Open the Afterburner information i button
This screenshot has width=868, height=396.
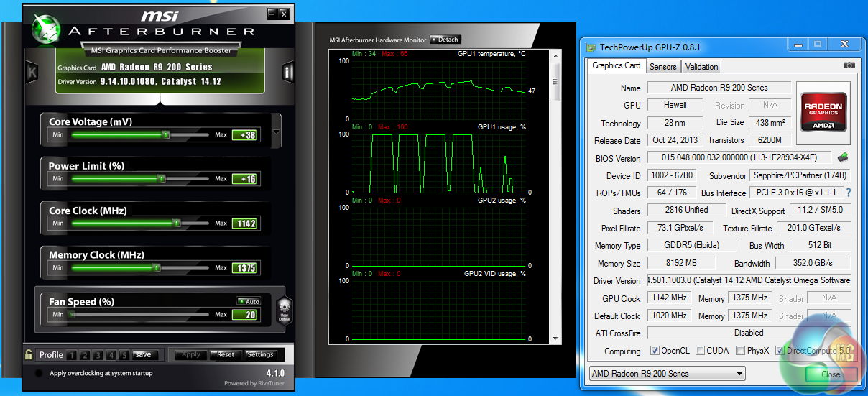pos(288,72)
